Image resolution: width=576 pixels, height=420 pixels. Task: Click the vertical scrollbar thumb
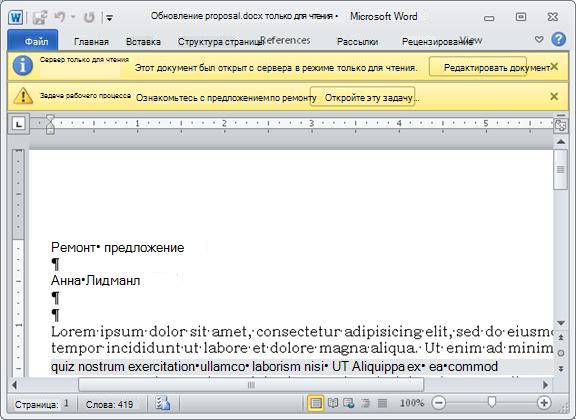[x=561, y=170]
